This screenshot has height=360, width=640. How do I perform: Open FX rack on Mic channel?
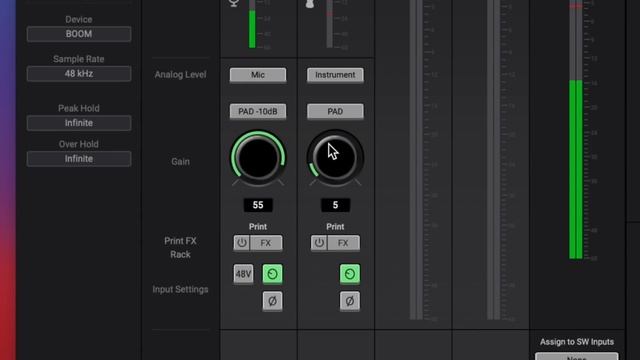(x=266, y=243)
